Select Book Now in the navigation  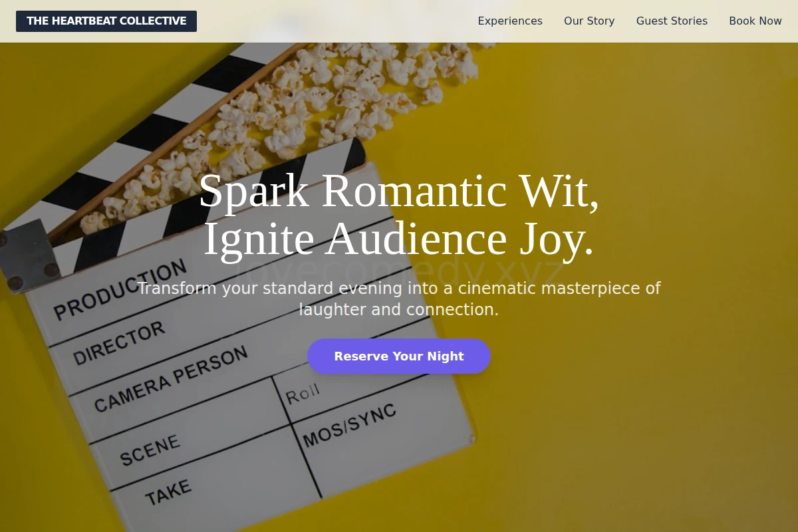click(x=755, y=21)
